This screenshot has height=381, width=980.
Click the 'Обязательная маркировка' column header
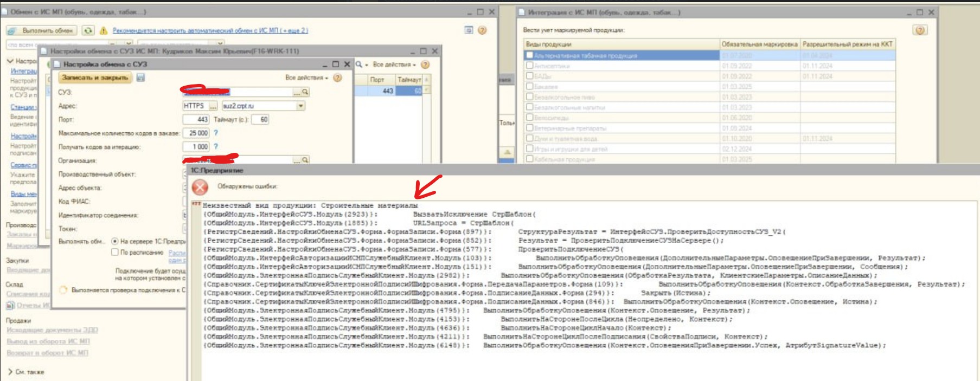tap(760, 44)
